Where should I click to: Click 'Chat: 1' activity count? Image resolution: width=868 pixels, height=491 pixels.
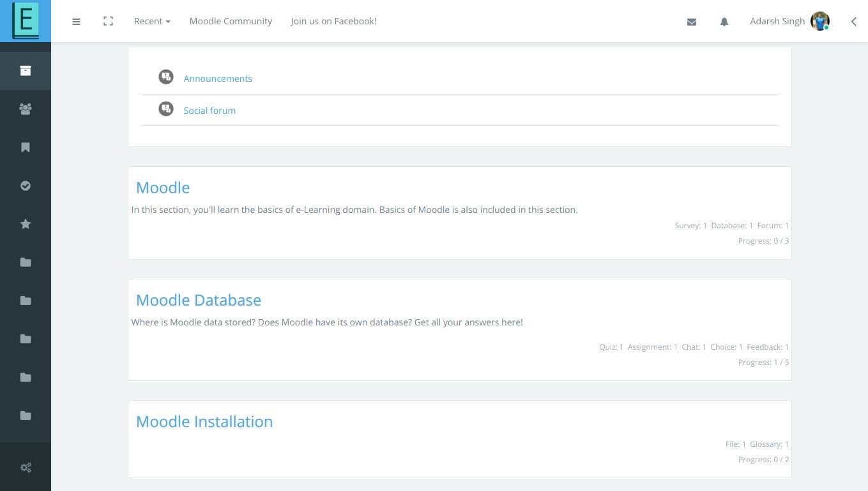694,347
